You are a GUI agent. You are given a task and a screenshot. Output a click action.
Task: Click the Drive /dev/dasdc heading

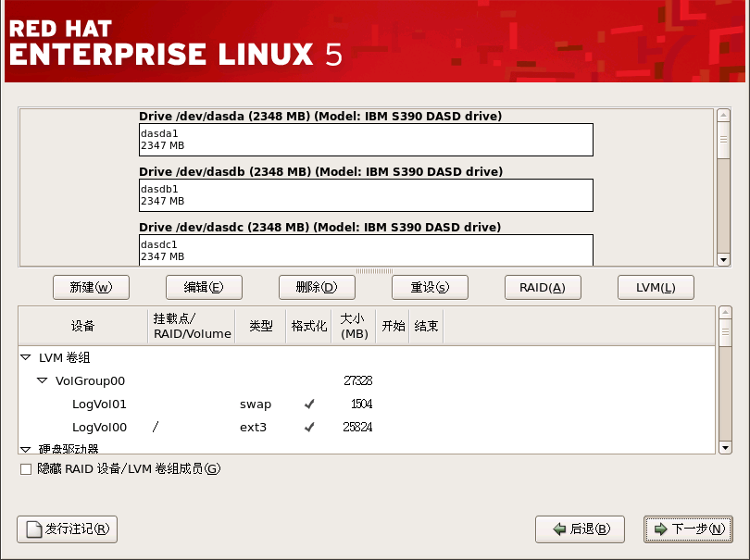click(320, 227)
